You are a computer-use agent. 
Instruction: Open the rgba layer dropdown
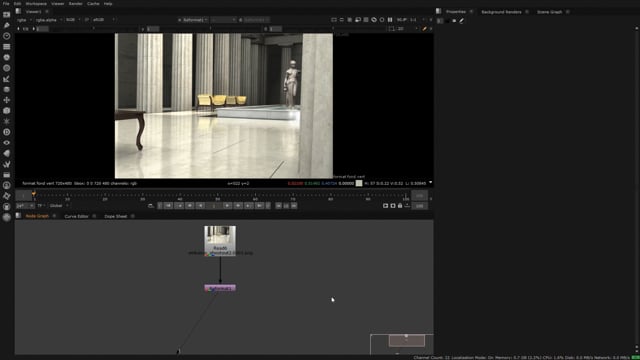(24, 20)
